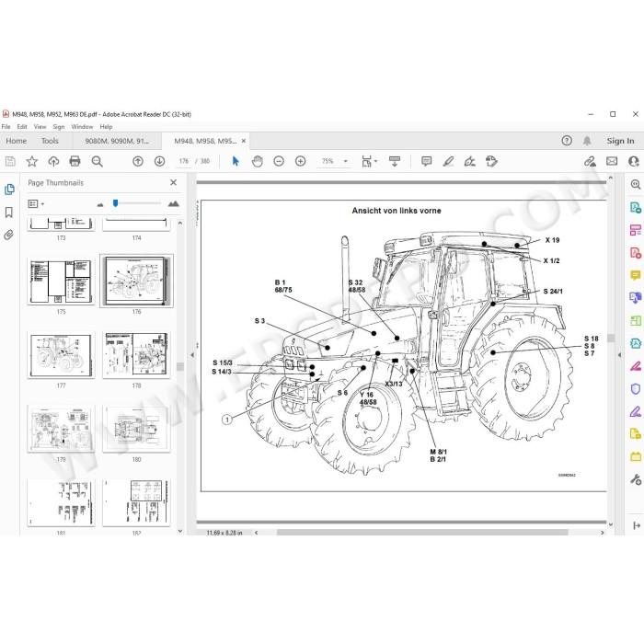Open the fit page options icon
The height and width of the screenshot is (644, 644).
[x=368, y=161]
